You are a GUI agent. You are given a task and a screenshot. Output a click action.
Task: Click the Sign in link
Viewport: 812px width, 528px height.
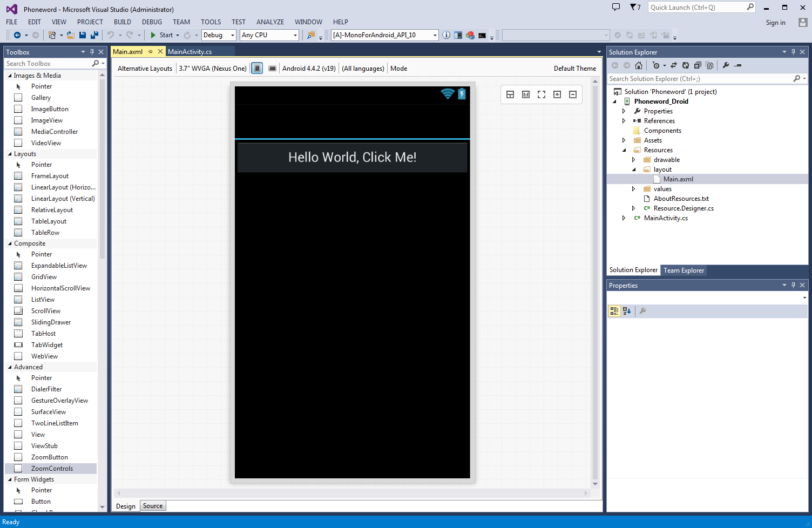(775, 23)
